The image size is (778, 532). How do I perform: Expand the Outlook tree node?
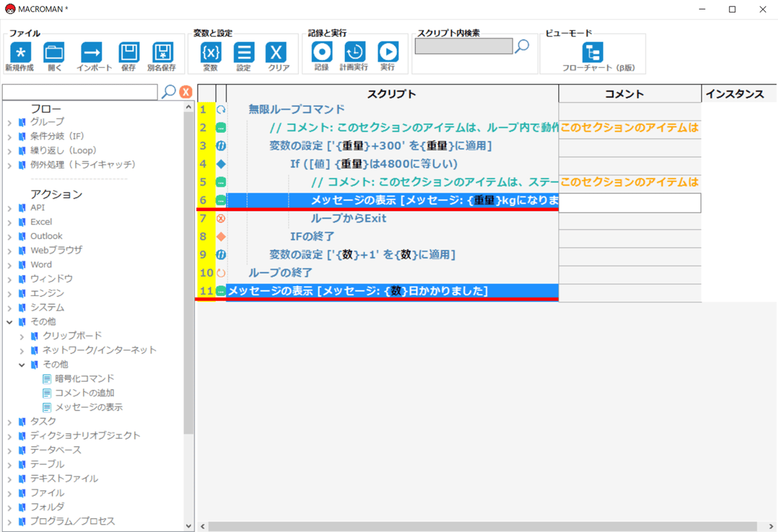click(10, 237)
